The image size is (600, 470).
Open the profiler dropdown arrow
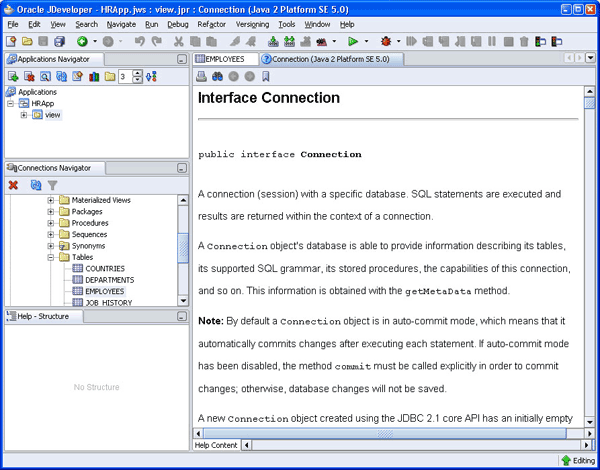[334, 41]
